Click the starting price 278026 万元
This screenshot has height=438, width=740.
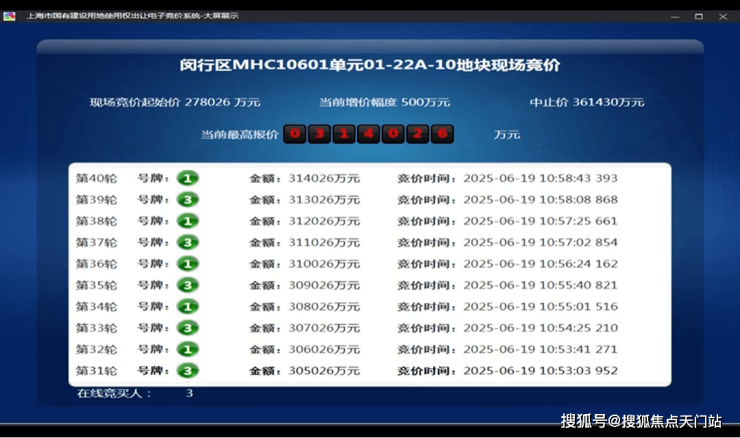tap(222, 102)
